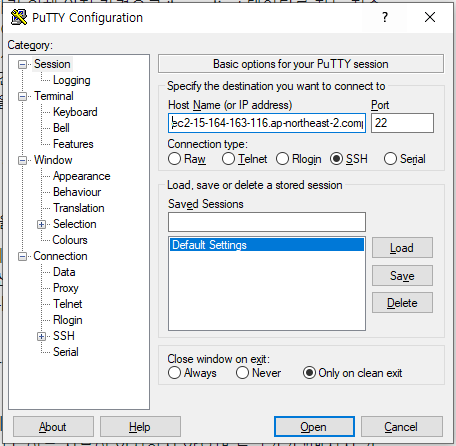This screenshot has width=456, height=446.
Task: Collapse the Window tree node
Action: pyautogui.click(x=22, y=160)
